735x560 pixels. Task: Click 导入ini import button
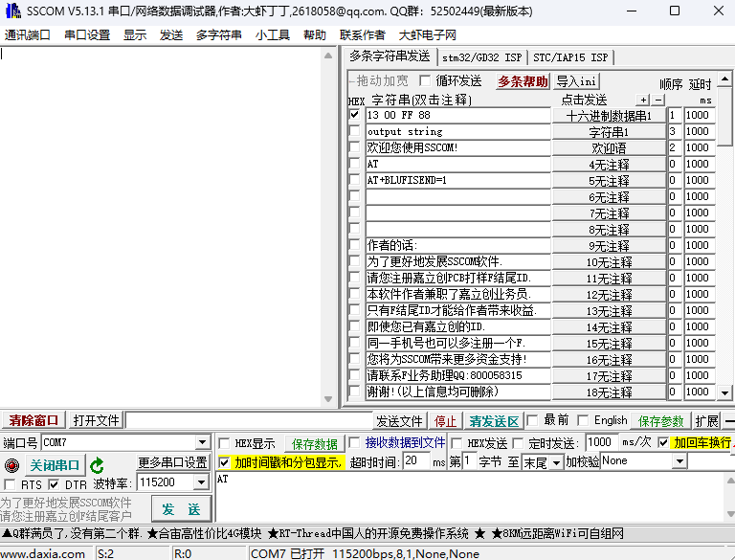pos(576,81)
